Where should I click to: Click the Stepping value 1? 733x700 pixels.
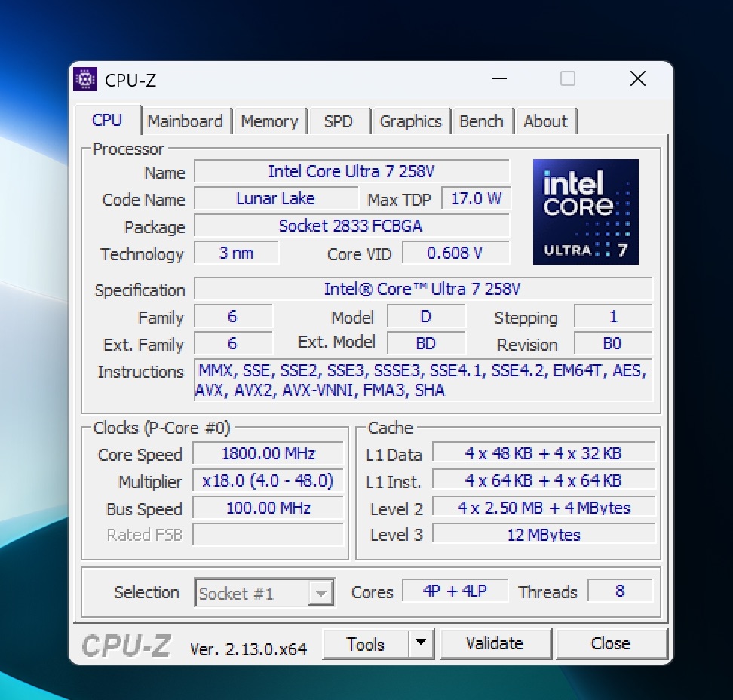613,317
